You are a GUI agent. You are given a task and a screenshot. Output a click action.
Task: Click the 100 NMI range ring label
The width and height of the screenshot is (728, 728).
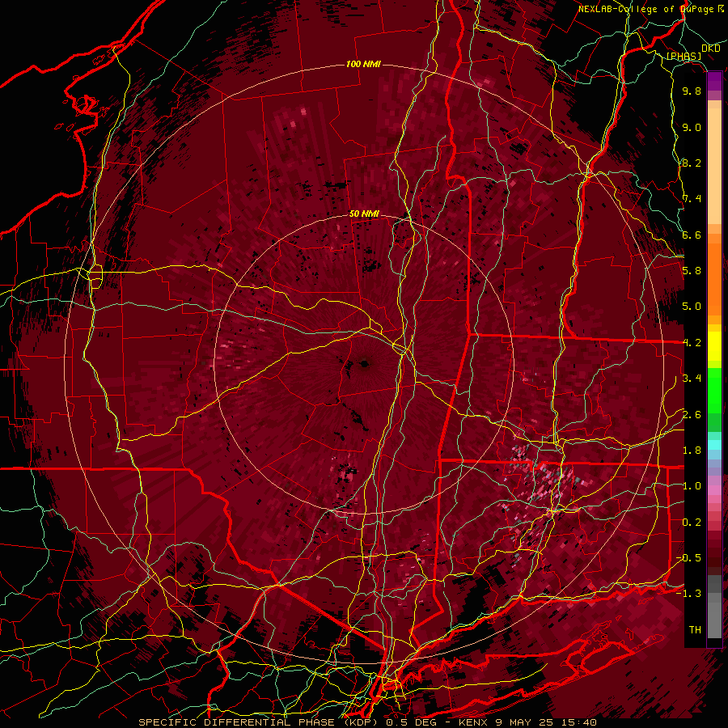tap(363, 64)
